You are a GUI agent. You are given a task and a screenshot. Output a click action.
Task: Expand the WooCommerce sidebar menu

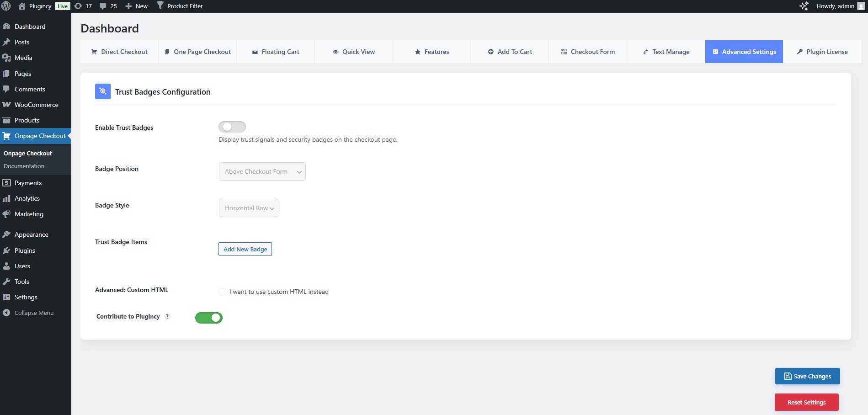coord(36,105)
